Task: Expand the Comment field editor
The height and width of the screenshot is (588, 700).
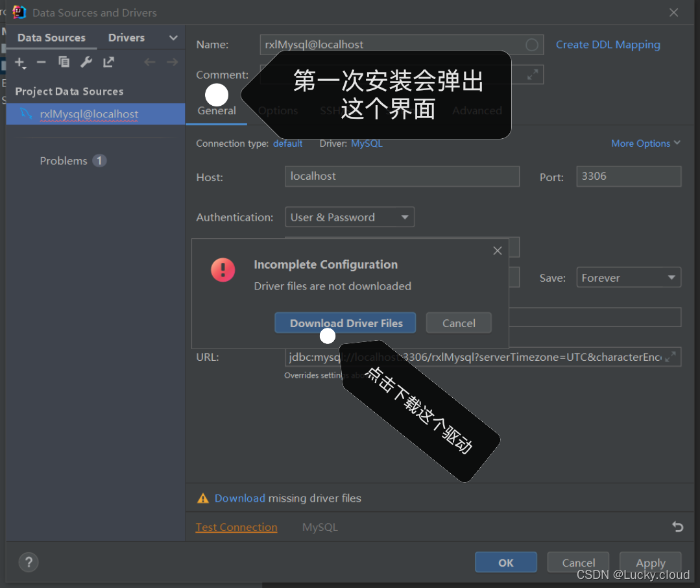Action: [x=532, y=75]
